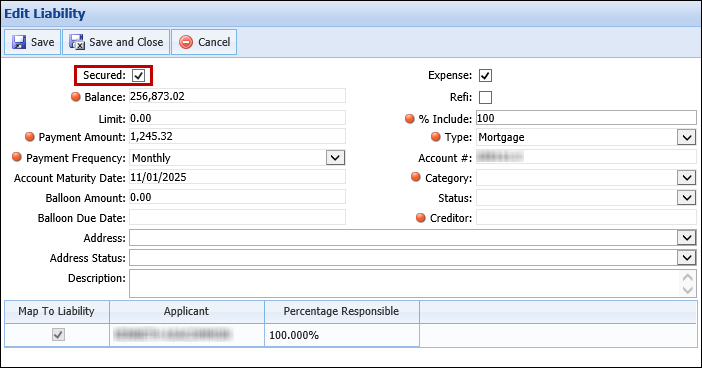This screenshot has height=368, width=702.
Task: Click the Description text area
Action: click(404, 283)
